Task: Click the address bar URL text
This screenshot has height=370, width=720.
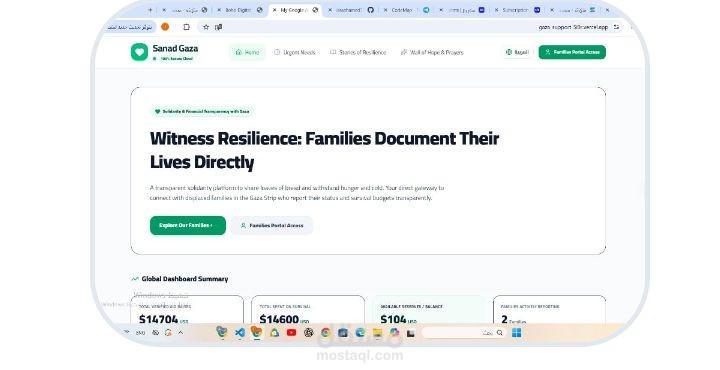Action: pyautogui.click(x=573, y=27)
